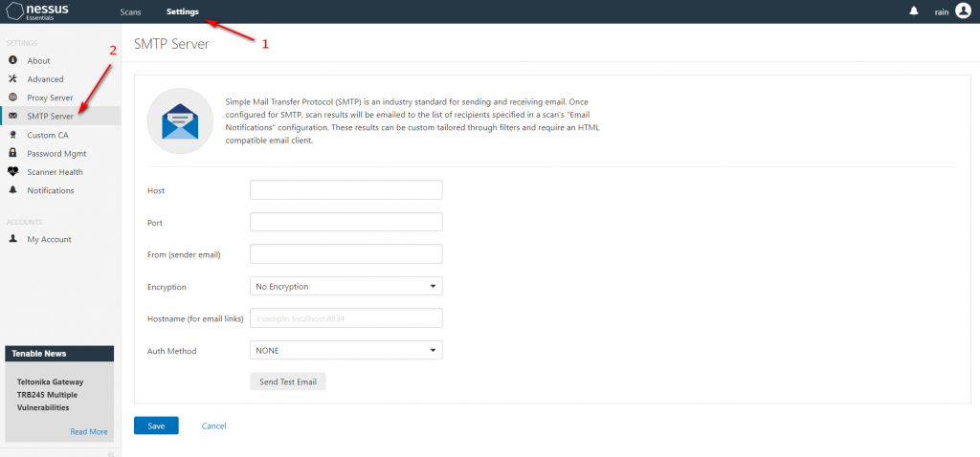This screenshot has height=457, width=980.
Task: Click the Cancel link
Action: (x=213, y=425)
